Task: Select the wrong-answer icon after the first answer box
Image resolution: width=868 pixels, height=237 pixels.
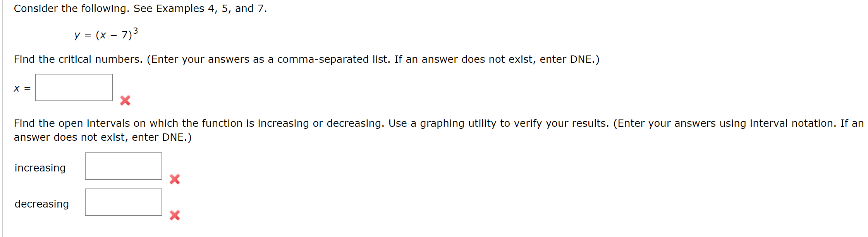Action: pyautogui.click(x=125, y=100)
